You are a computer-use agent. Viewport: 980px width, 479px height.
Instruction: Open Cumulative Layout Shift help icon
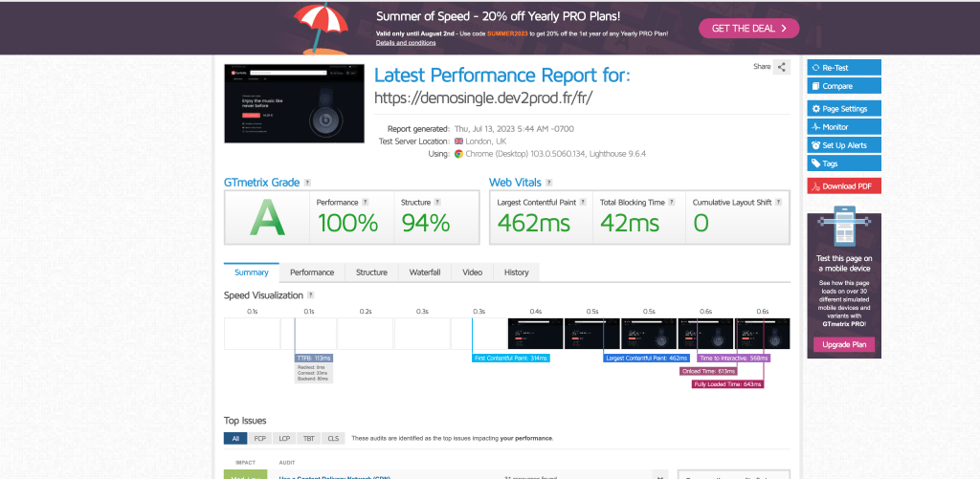[x=779, y=203]
